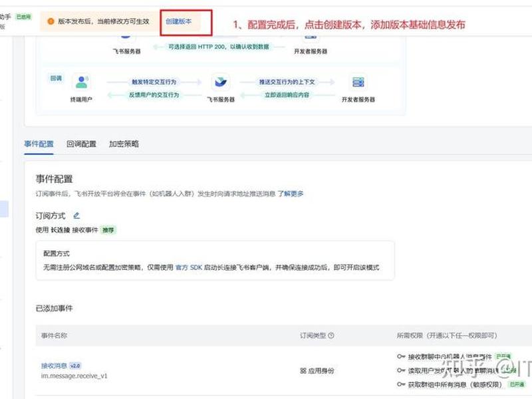Click the 应用身份 subscription type cell

317,370
